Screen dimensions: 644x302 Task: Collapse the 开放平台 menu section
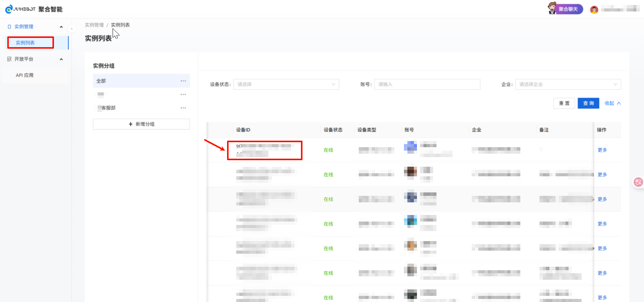61,59
